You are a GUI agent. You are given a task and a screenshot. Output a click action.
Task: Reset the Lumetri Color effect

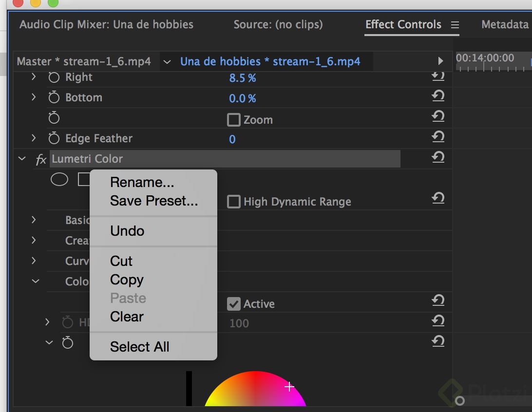tap(438, 158)
